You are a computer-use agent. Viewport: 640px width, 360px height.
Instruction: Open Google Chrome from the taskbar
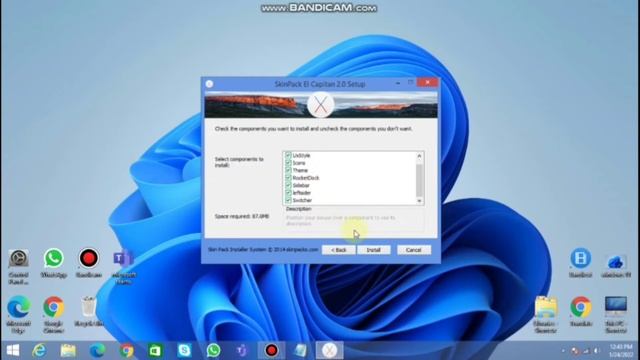point(126,350)
